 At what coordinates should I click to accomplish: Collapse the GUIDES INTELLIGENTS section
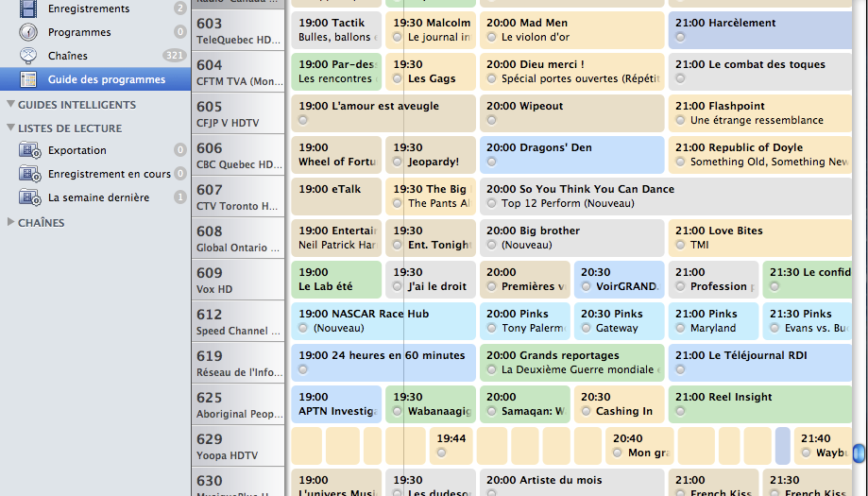[x=10, y=105]
